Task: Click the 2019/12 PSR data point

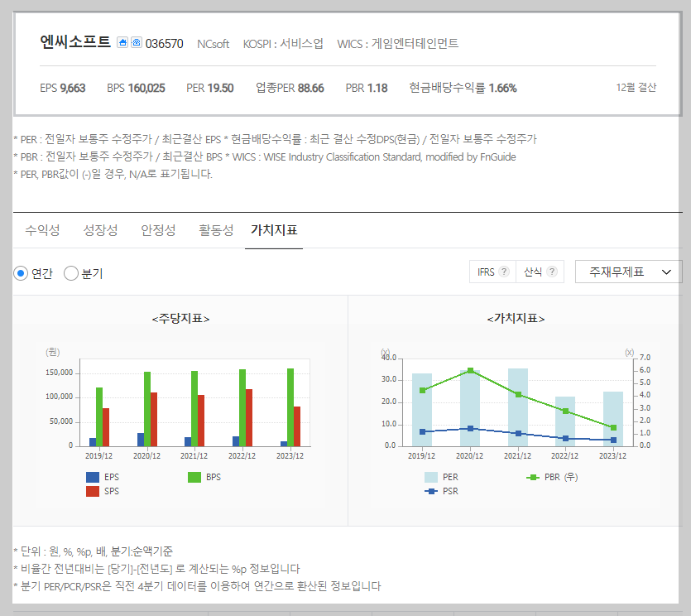Action: pos(423,431)
